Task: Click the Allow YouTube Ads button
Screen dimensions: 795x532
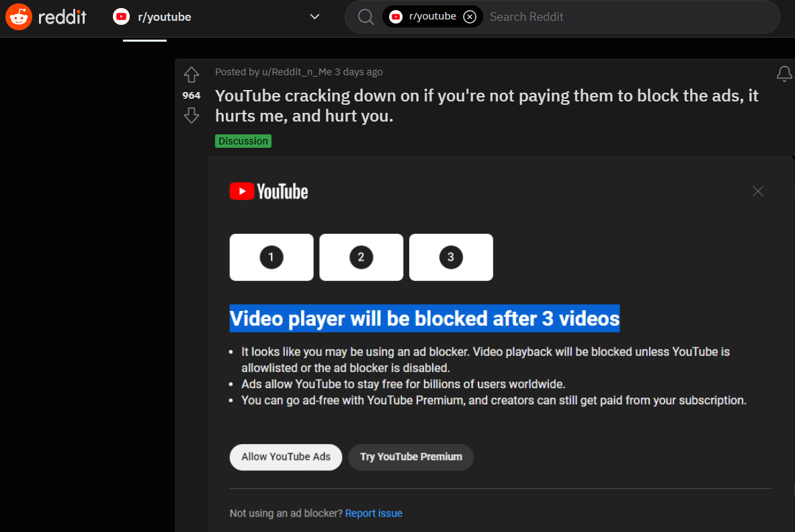Action: tap(286, 457)
